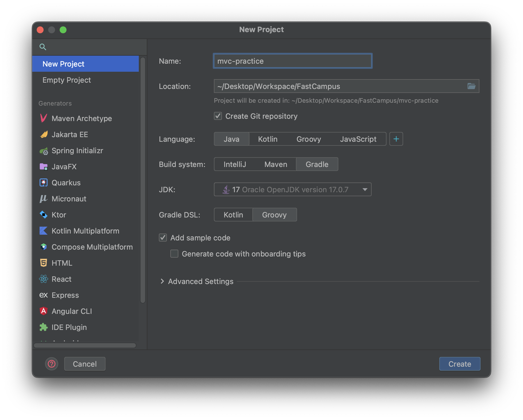
Task: Select Java language
Action: pos(232,139)
